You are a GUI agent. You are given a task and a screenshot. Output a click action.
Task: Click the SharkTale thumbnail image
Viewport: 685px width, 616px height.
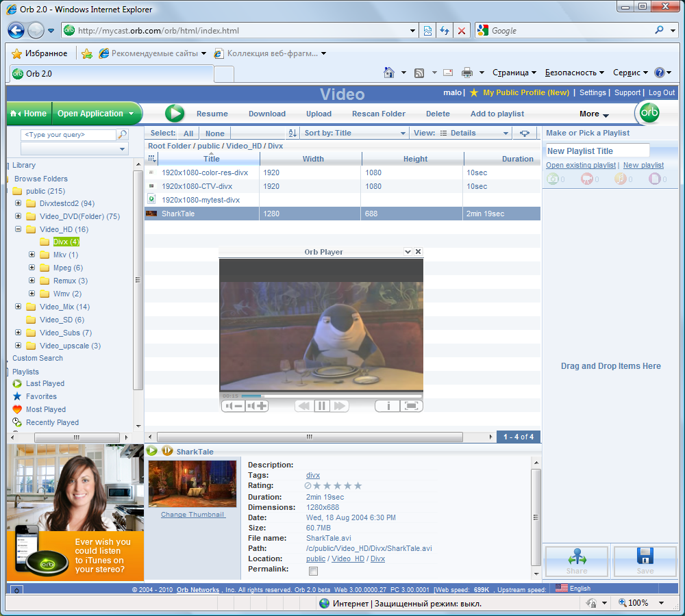coord(192,483)
